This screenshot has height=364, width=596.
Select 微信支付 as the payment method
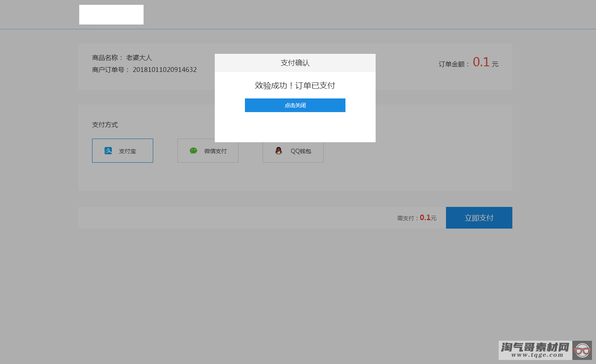tap(208, 151)
